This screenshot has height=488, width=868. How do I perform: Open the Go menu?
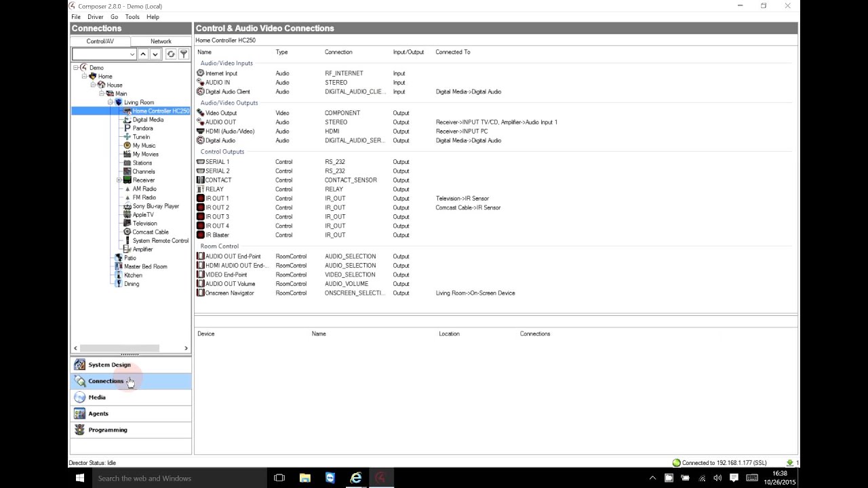click(114, 17)
